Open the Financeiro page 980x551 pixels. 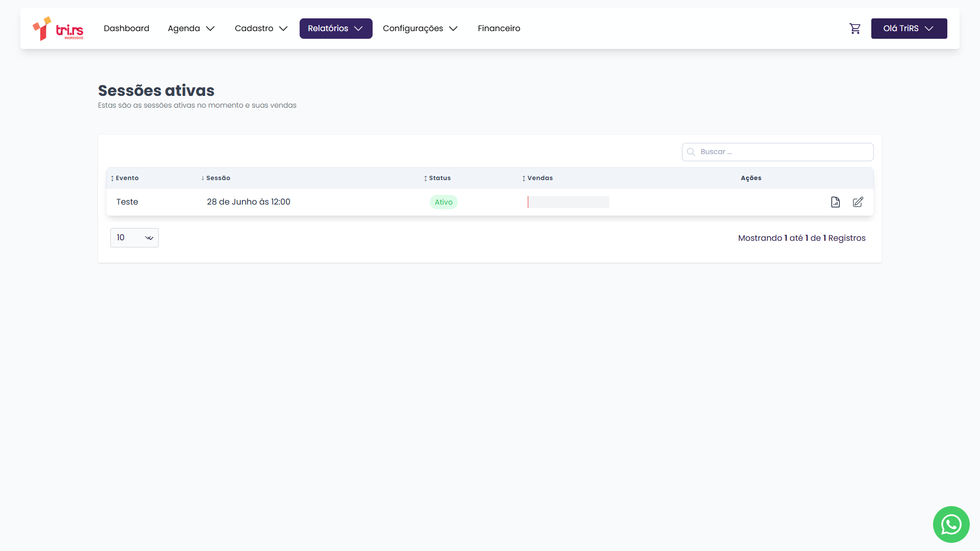pyautogui.click(x=499, y=29)
